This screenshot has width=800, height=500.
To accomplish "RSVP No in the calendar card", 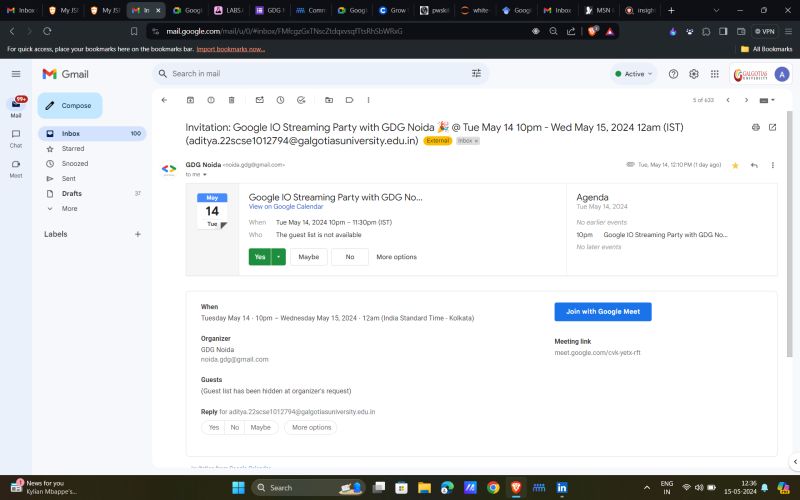I will pyautogui.click(x=350, y=257).
